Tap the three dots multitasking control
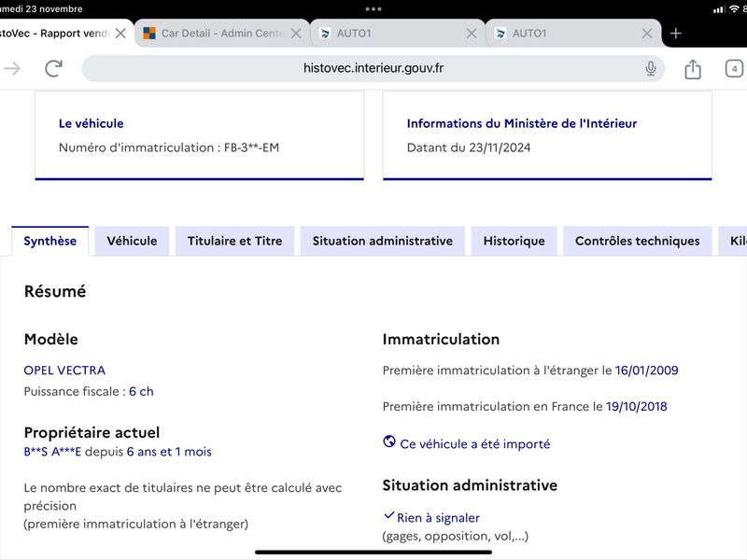The height and width of the screenshot is (560, 747). pyautogui.click(x=373, y=8)
